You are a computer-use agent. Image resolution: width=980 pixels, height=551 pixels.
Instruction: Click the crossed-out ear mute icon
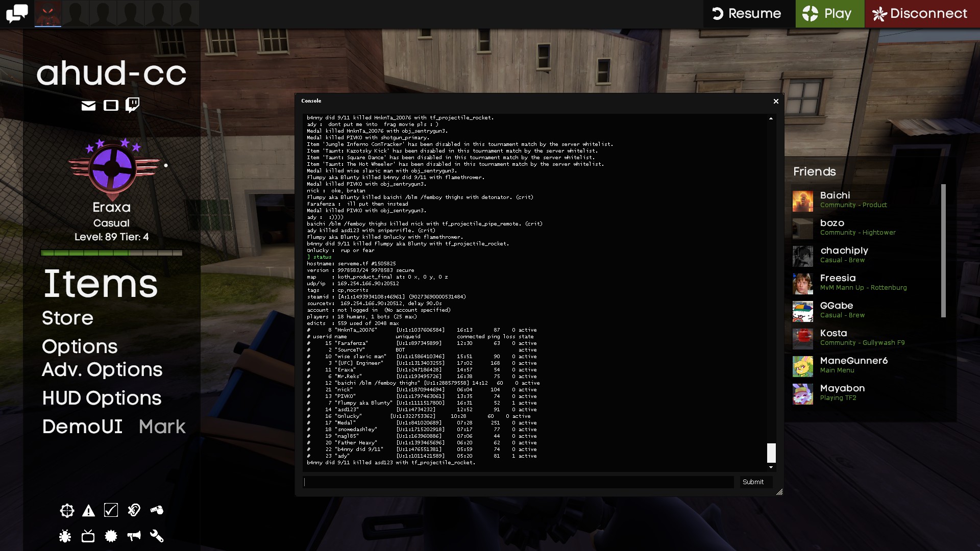134,510
